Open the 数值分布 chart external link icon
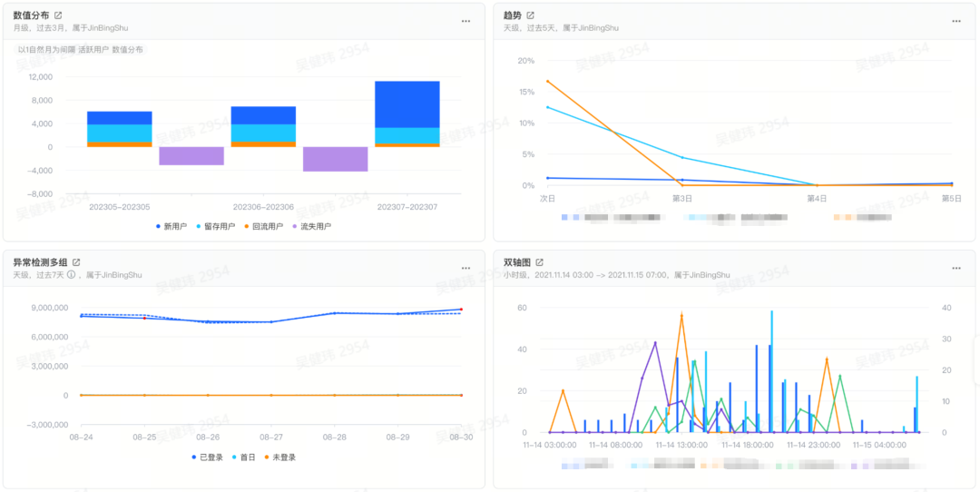The width and height of the screenshot is (980, 492). click(58, 15)
